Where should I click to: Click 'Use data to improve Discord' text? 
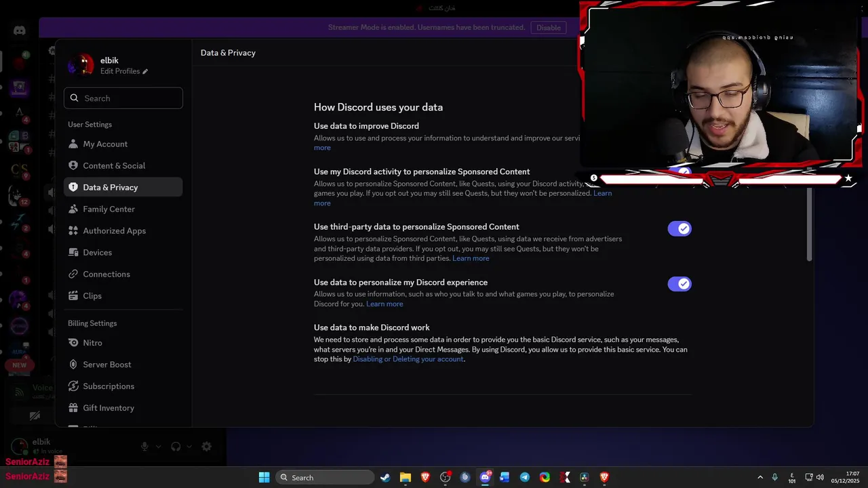[x=366, y=126]
